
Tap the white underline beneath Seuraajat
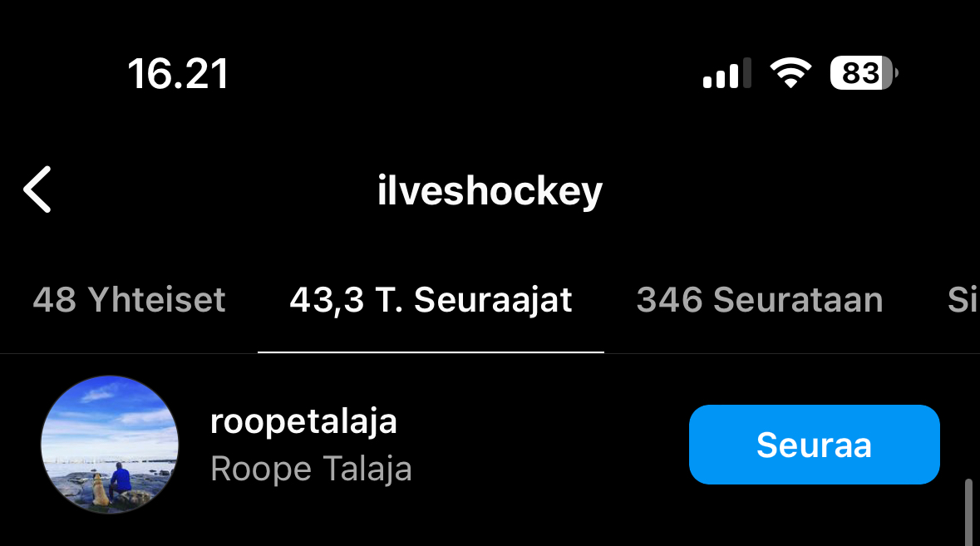coord(431,352)
